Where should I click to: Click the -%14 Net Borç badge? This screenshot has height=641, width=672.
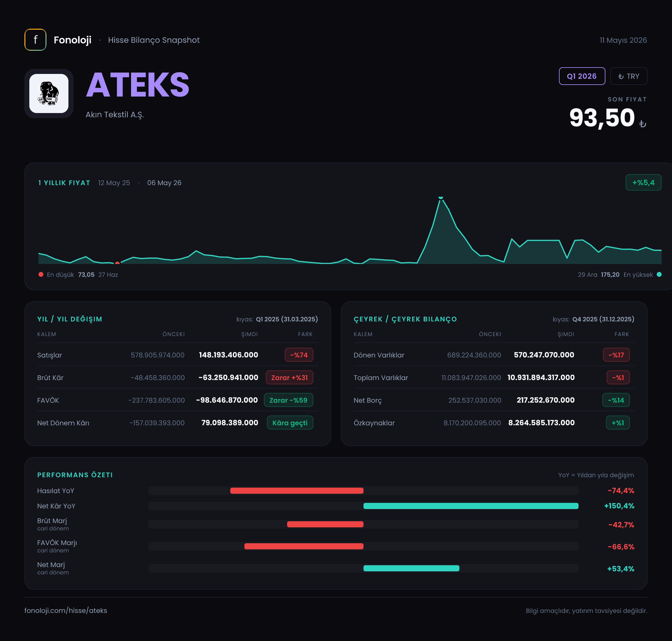(616, 400)
